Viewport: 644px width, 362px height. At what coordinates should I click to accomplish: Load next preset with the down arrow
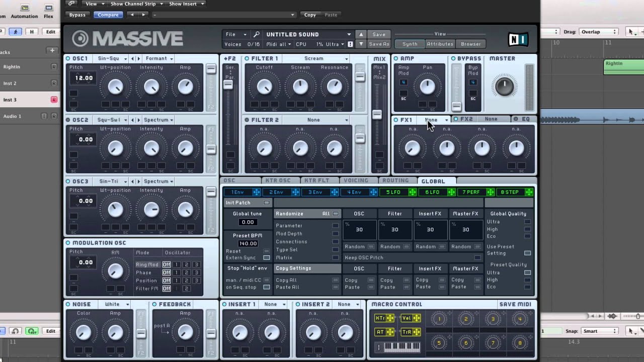pyautogui.click(x=361, y=44)
